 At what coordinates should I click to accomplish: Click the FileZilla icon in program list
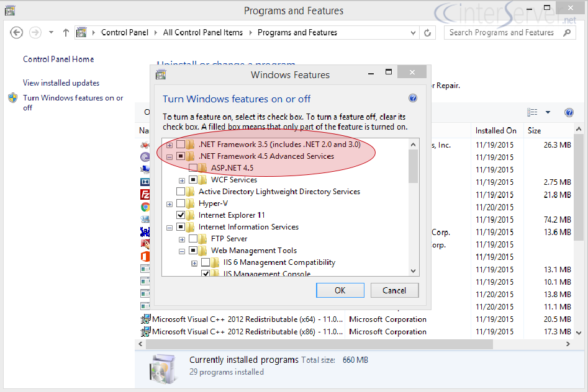pyautogui.click(x=145, y=195)
